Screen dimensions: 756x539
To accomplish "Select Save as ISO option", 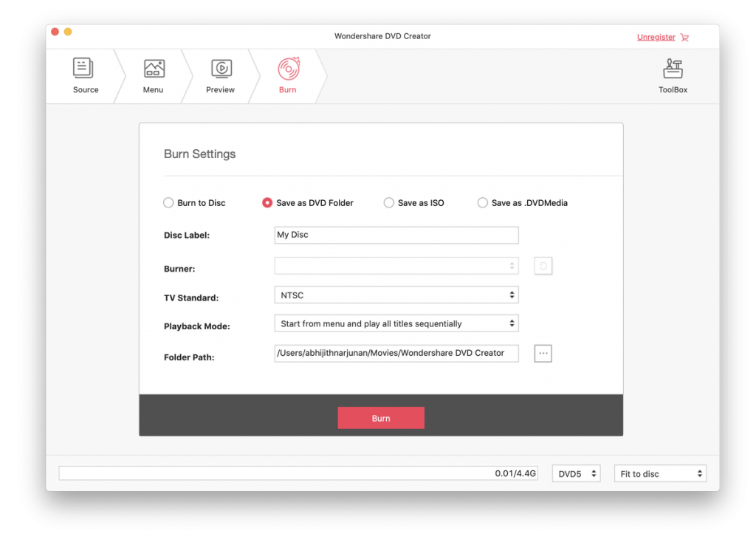I will click(413, 203).
